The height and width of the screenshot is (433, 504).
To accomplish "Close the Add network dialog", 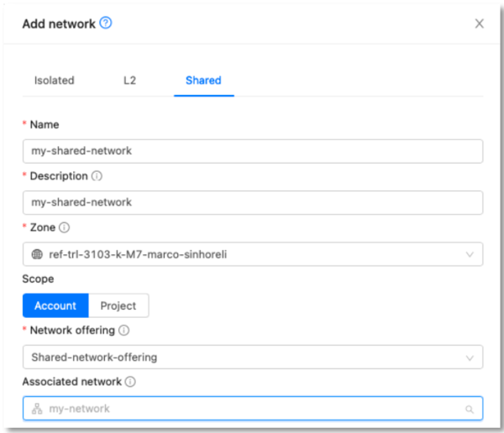I will (480, 23).
